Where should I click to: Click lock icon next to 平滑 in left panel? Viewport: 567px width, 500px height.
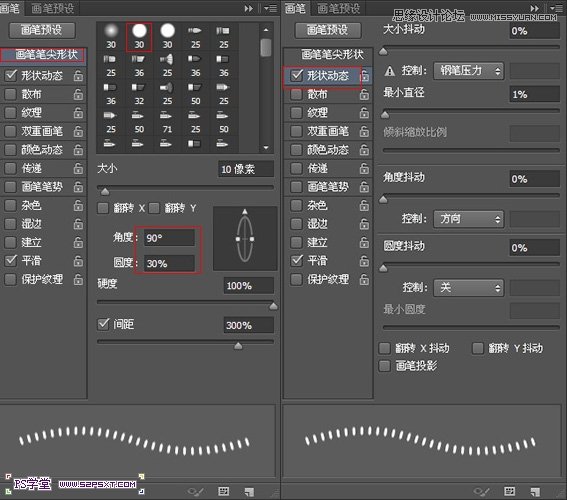click(78, 261)
